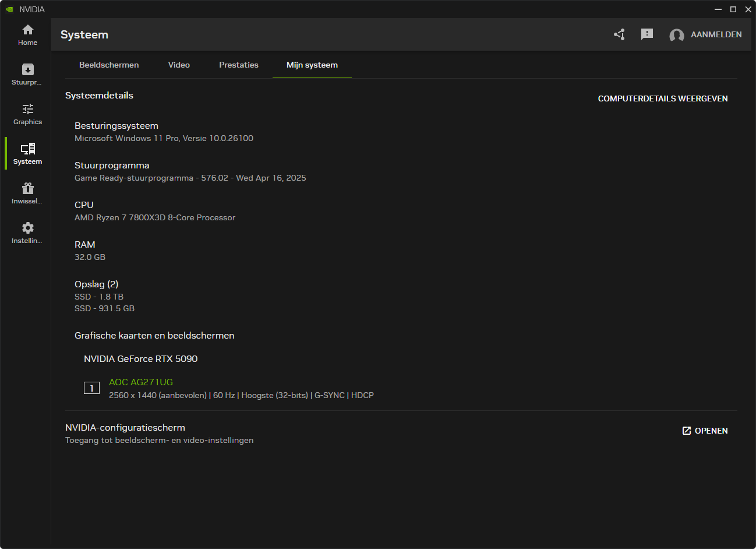Screen dimensions: 756x549
Task: Click the AOC AG271UG monitor link
Action: [x=141, y=382]
